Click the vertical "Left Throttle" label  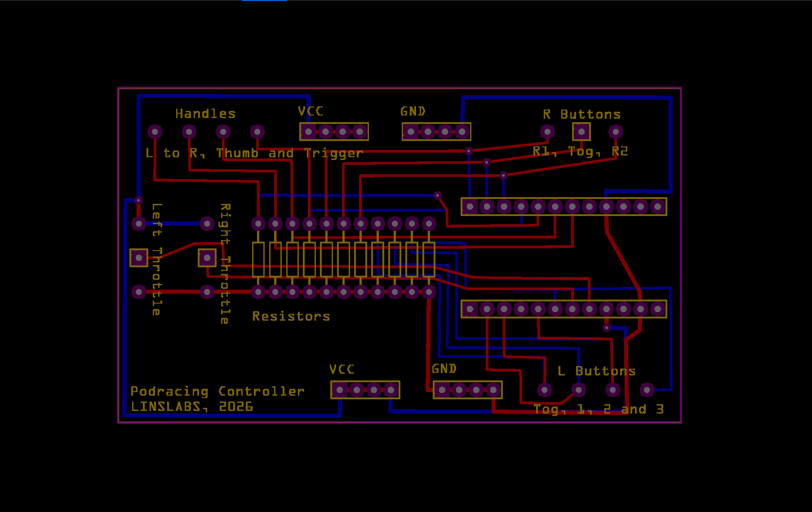156,259
